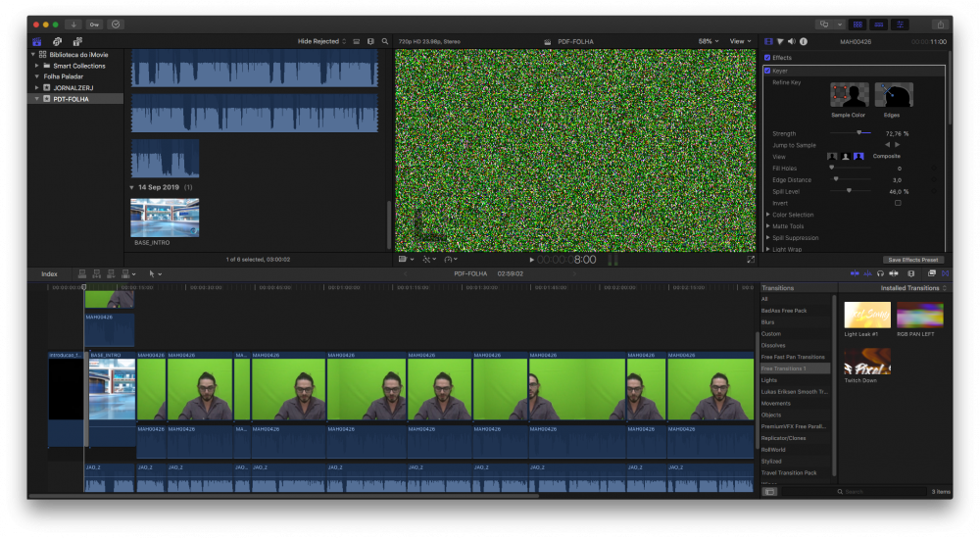Select Blurs transitions category
Viewport: 980px width, 538px height.
tap(767, 322)
